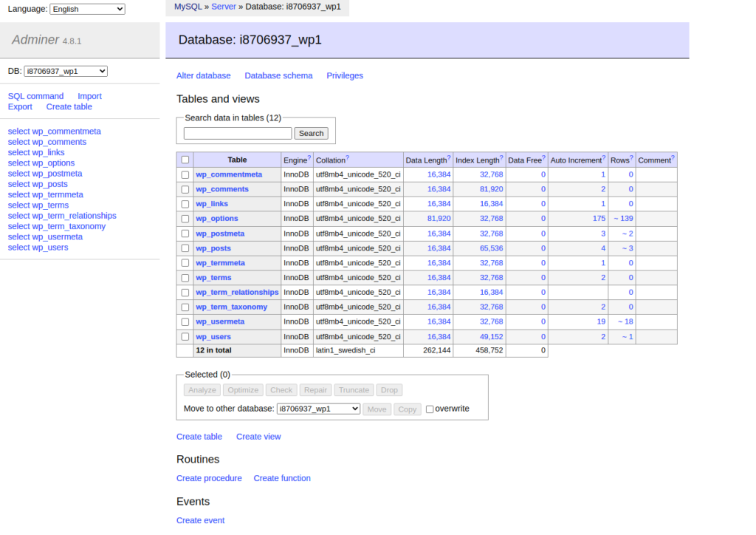Click the help question mark beside Engine
Screen dimensions: 756x535
(x=309, y=158)
